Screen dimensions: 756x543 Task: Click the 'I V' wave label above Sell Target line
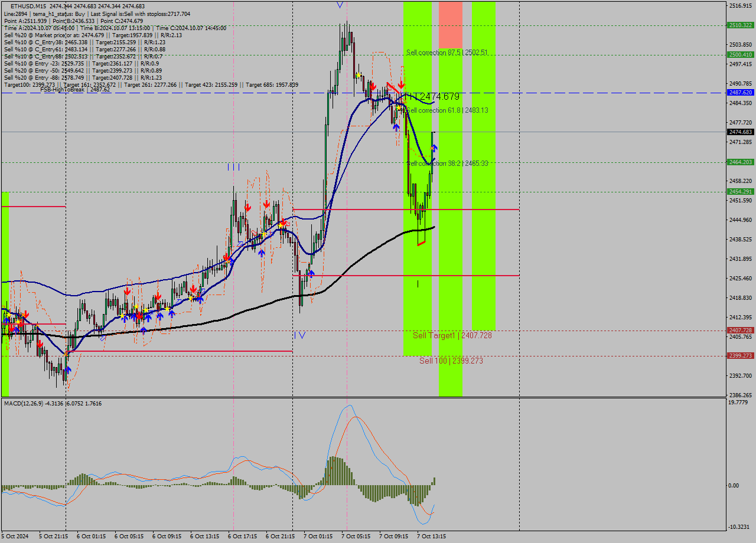pos(300,335)
